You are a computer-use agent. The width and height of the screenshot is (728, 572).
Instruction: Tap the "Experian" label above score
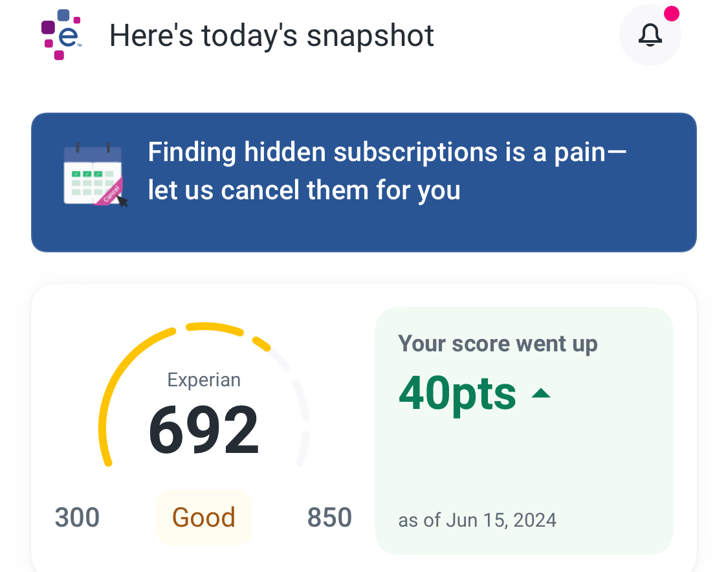(204, 379)
